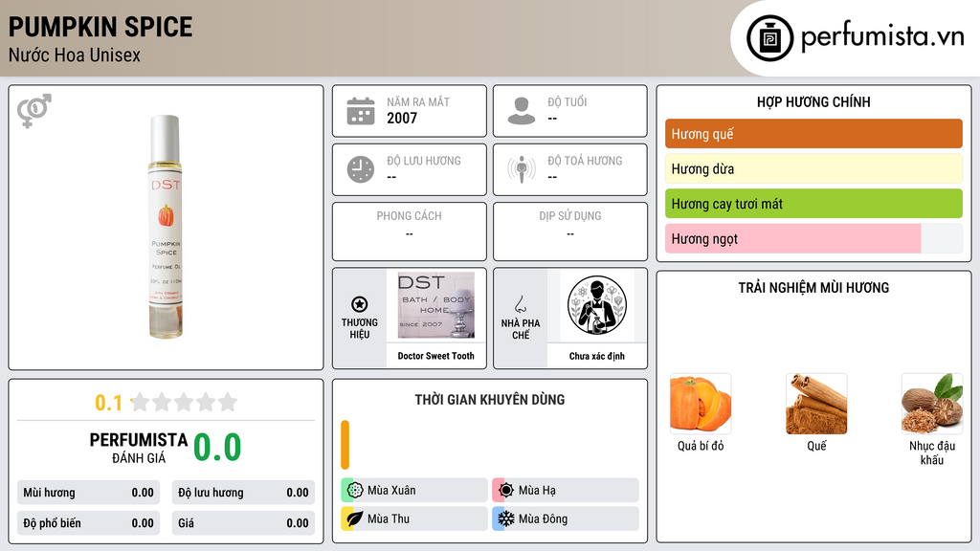980x551 pixels.
Task: Click the Hương dừa accord bar
Action: (x=813, y=168)
